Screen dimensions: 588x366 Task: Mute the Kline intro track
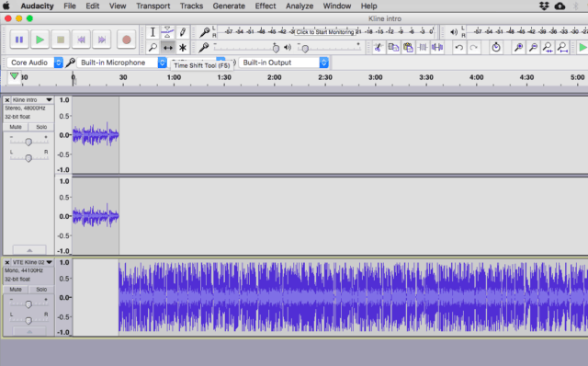click(x=16, y=127)
